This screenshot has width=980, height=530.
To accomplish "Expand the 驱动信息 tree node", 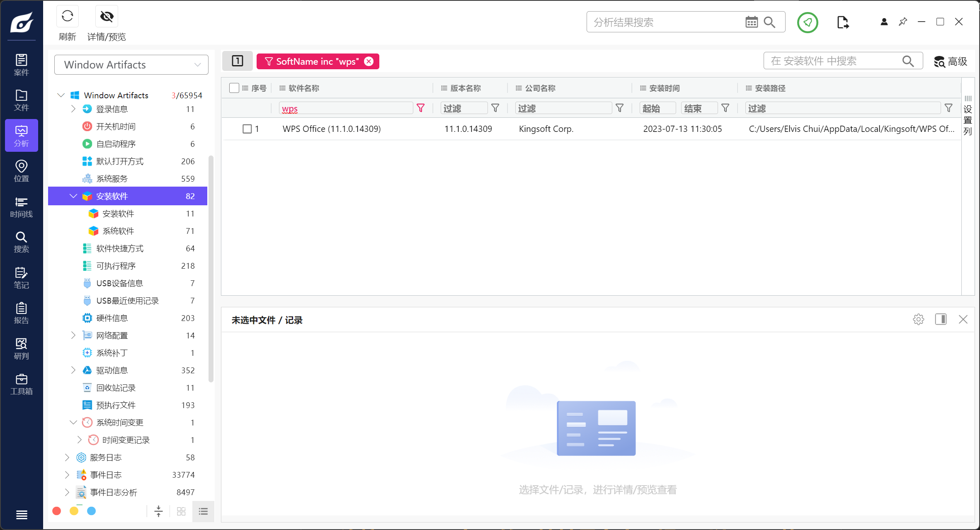I will point(73,370).
